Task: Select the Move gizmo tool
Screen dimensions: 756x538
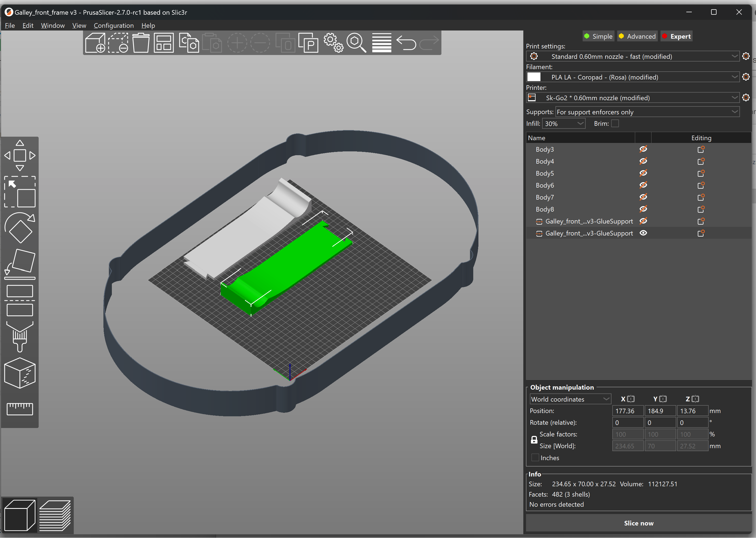Action: [20, 155]
